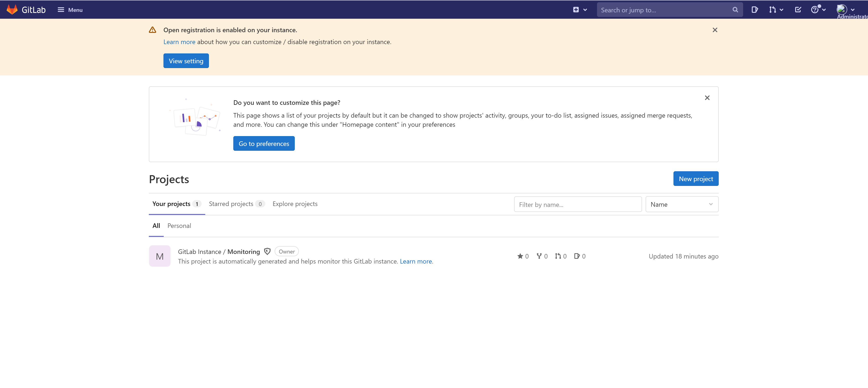868x388 pixels.
Task: Switch to the Explore projects tab
Action: tap(295, 204)
